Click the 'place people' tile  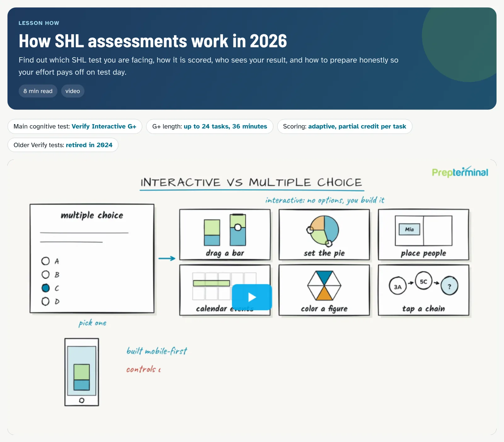click(x=423, y=235)
